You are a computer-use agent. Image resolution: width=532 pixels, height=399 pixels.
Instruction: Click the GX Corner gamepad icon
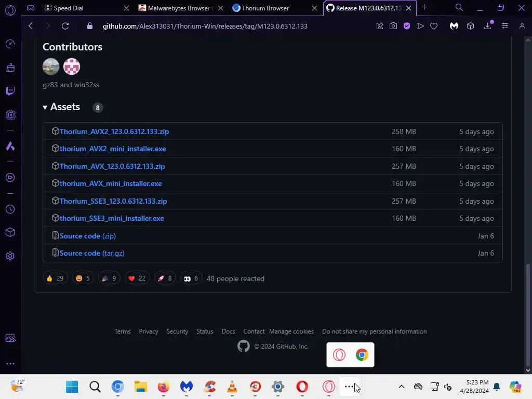coord(31,8)
